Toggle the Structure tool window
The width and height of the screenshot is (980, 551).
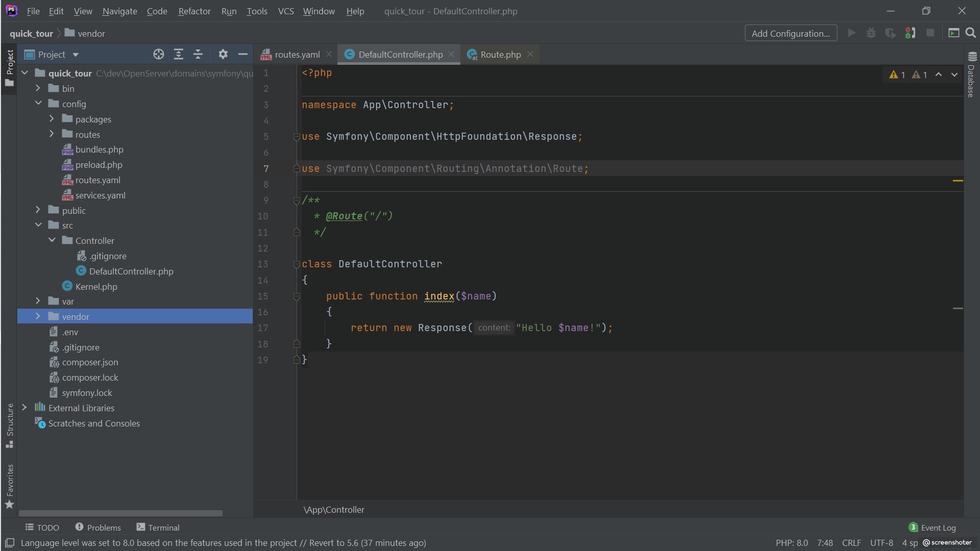10,425
